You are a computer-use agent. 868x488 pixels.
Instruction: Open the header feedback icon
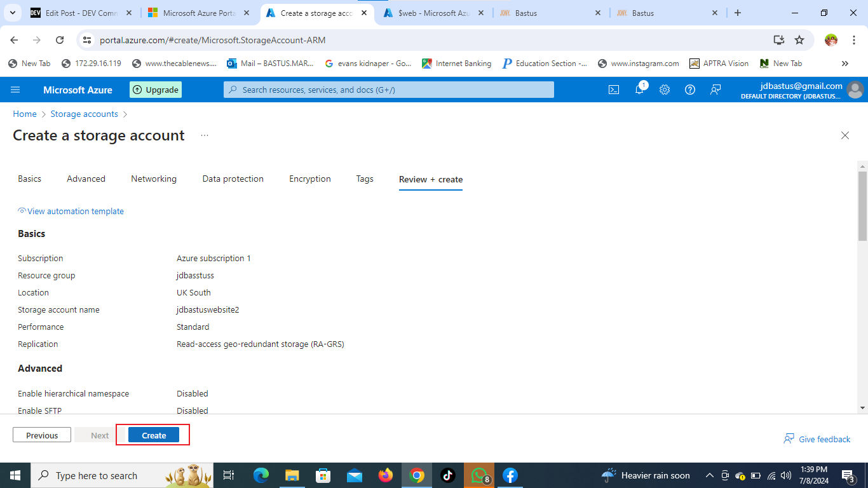[x=715, y=90]
